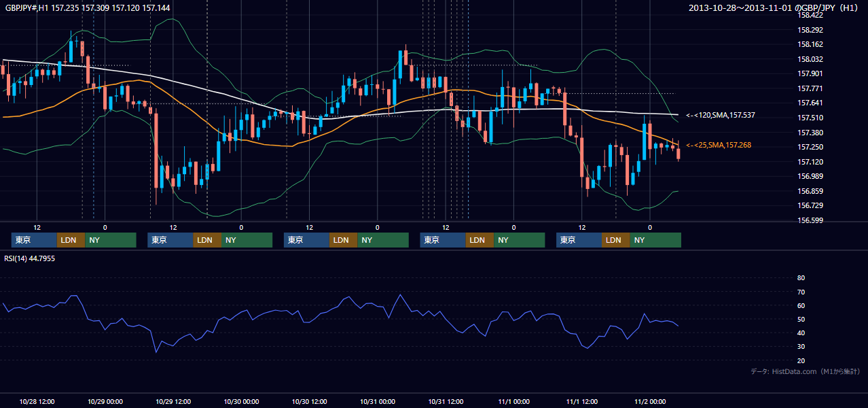Click price axis label 157.641
Image resolution: width=868 pixels, height=408 pixels.
[x=811, y=103]
